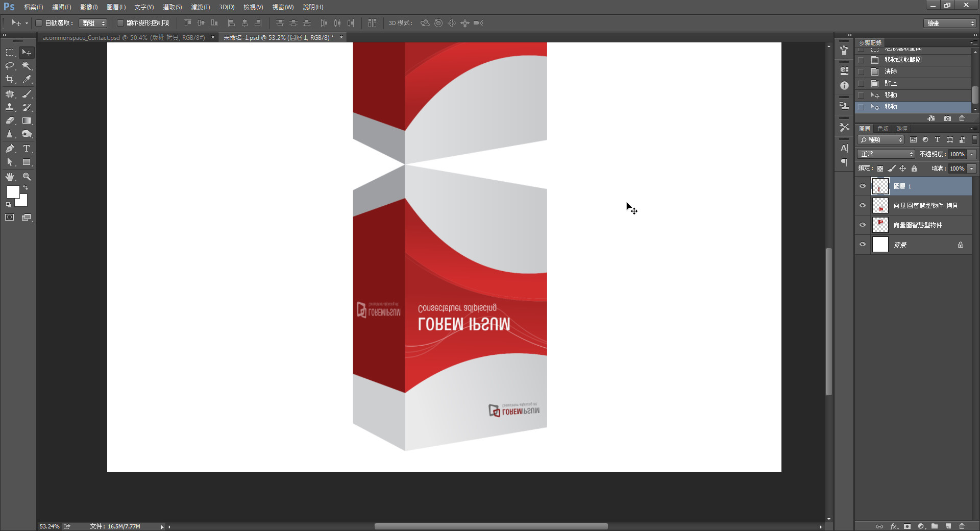
Task: Select the 向量圖智慧型物件 拷貝 layer
Action: [925, 206]
